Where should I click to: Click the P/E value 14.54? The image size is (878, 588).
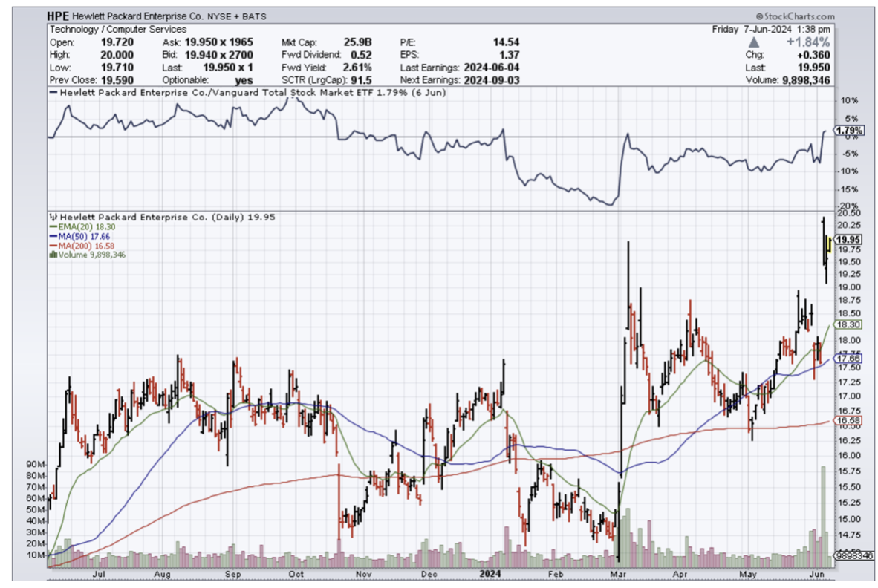click(506, 42)
